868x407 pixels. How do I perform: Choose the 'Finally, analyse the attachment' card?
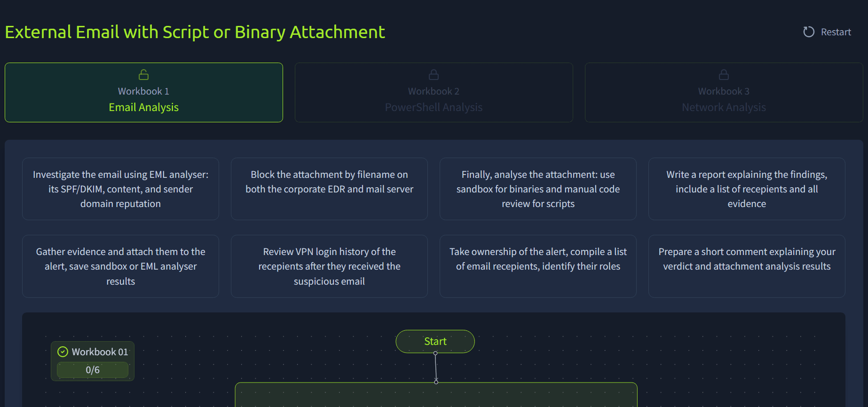click(538, 189)
